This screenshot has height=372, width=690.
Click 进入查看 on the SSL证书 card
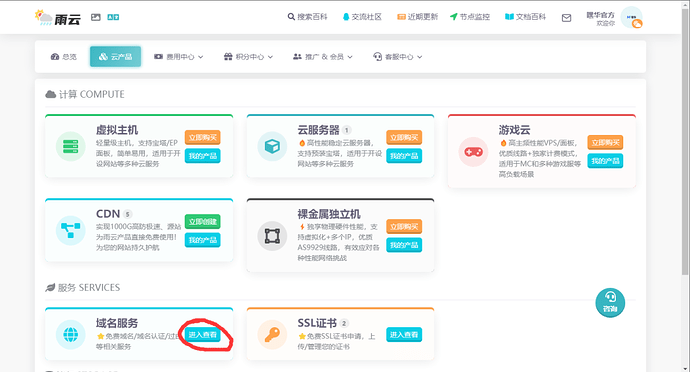point(404,335)
